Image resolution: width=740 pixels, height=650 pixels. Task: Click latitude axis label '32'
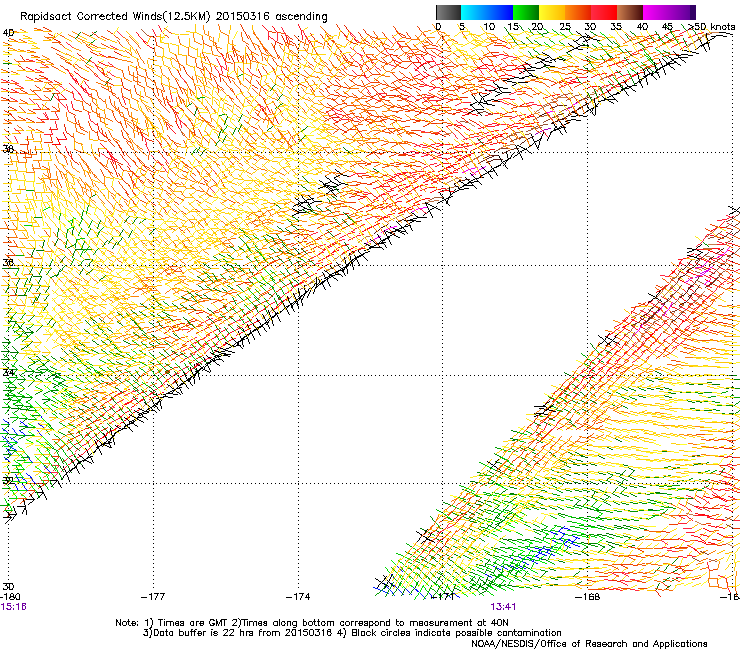pyautogui.click(x=8, y=481)
